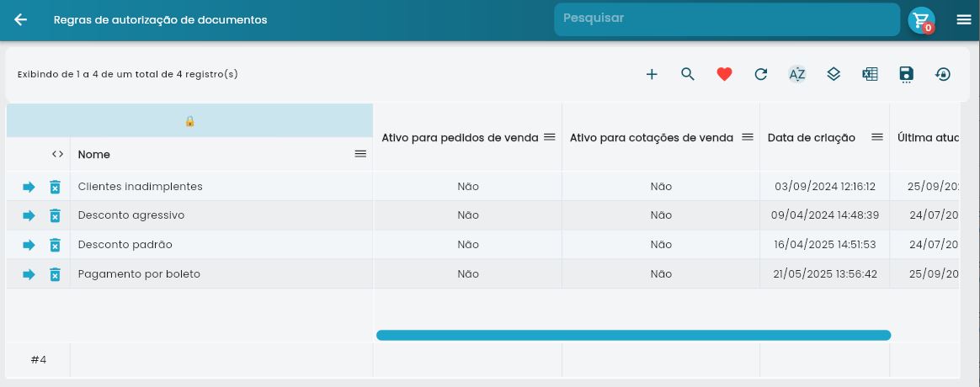Click the layers grouping icon
This screenshot has width=980, height=387.
pos(834,74)
